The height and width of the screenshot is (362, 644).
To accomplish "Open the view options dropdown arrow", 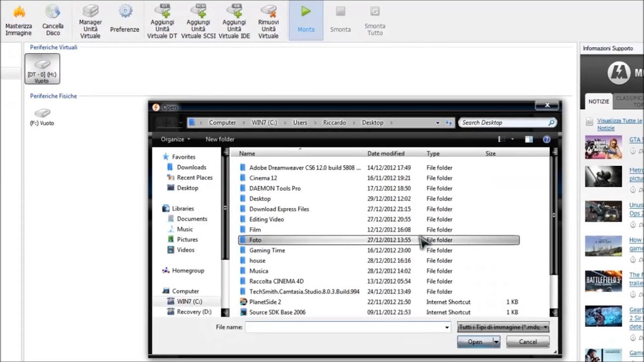I will tap(513, 139).
